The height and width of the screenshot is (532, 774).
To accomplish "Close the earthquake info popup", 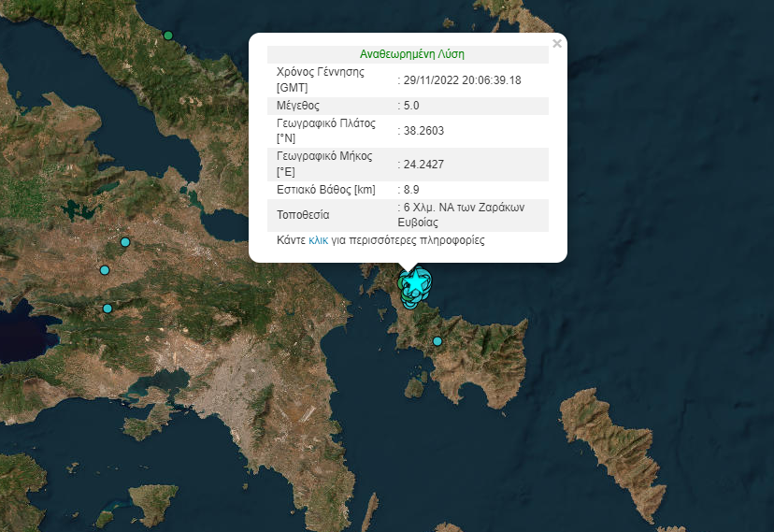I will pyautogui.click(x=557, y=43).
